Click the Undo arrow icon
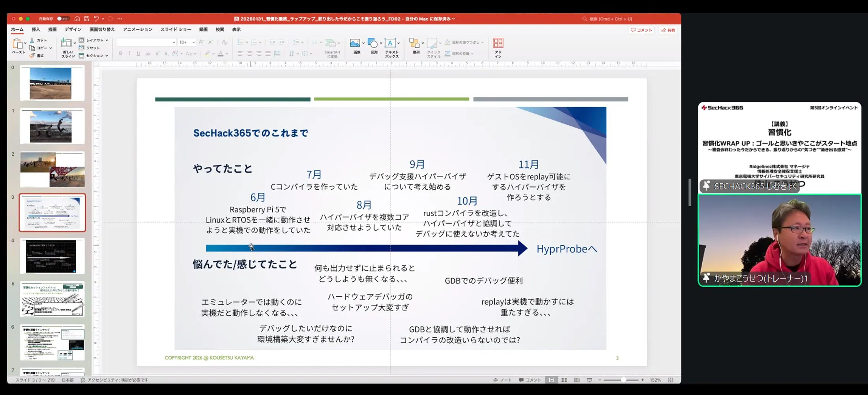The width and height of the screenshot is (868, 395). pyautogui.click(x=96, y=19)
